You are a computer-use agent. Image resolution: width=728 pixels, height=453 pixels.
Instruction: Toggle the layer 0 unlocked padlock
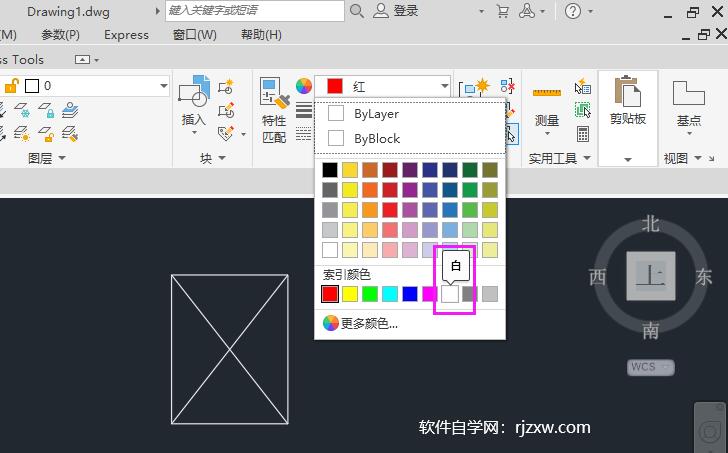coord(12,86)
